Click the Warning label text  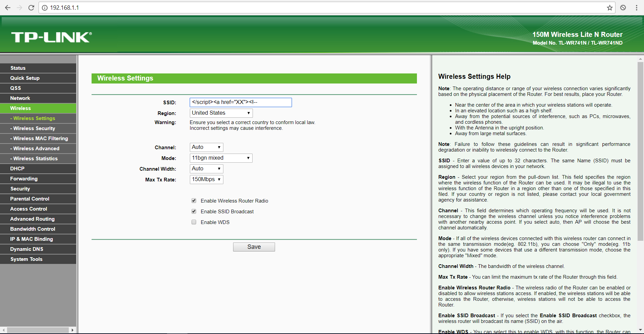click(165, 122)
